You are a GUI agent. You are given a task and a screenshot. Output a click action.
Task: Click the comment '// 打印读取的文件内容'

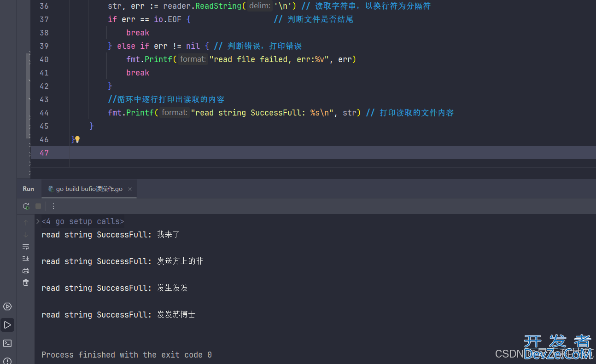tap(409, 113)
